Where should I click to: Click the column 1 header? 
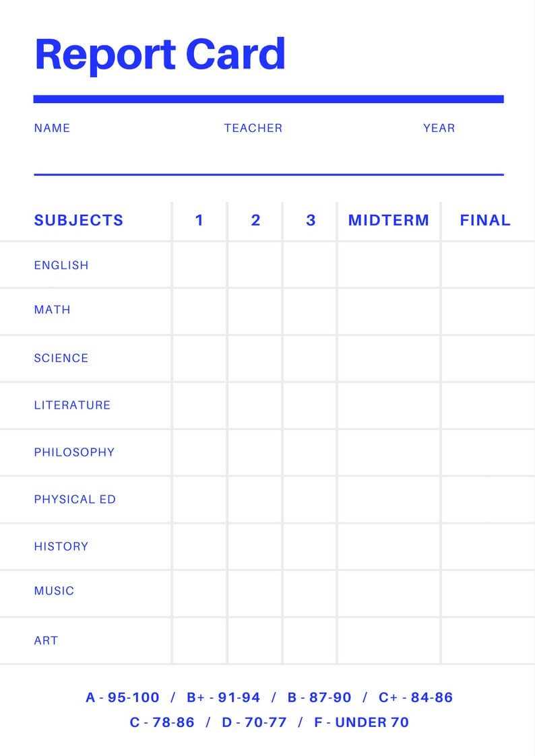point(199,220)
